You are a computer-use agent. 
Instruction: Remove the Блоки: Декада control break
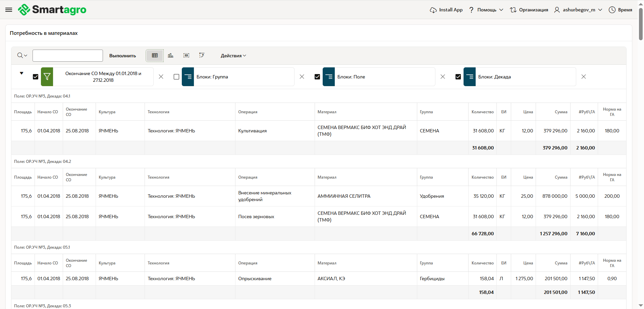coord(584,77)
